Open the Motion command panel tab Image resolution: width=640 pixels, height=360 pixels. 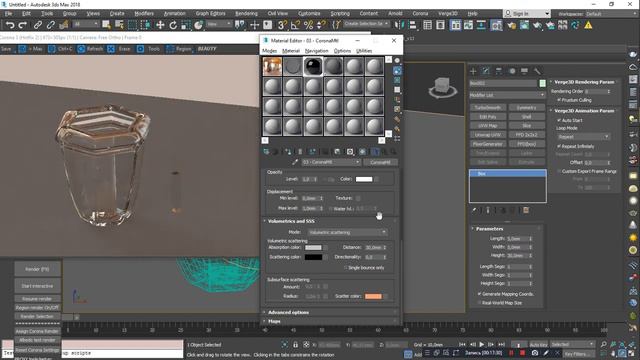pyautogui.click(x=512, y=71)
